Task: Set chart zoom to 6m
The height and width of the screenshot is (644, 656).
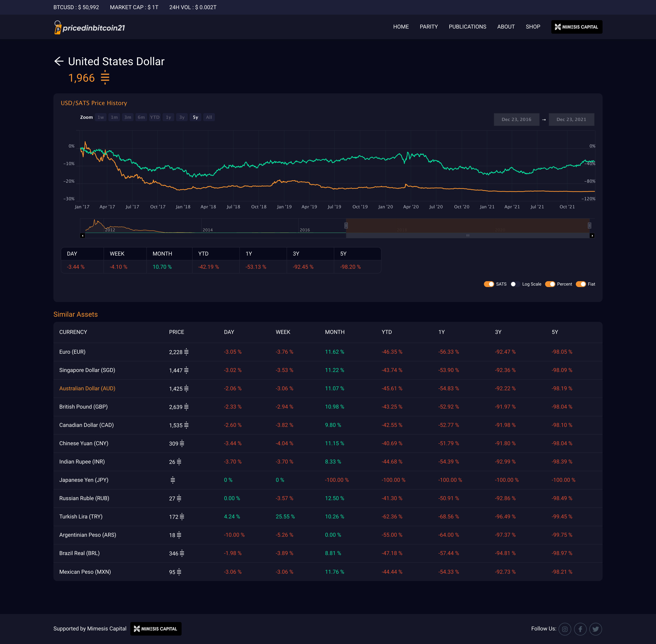Action: pyautogui.click(x=141, y=117)
